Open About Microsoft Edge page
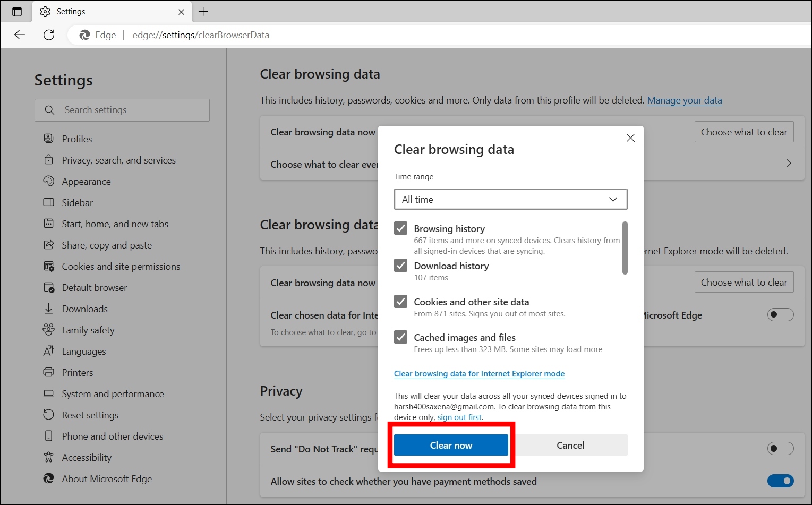 click(x=106, y=478)
